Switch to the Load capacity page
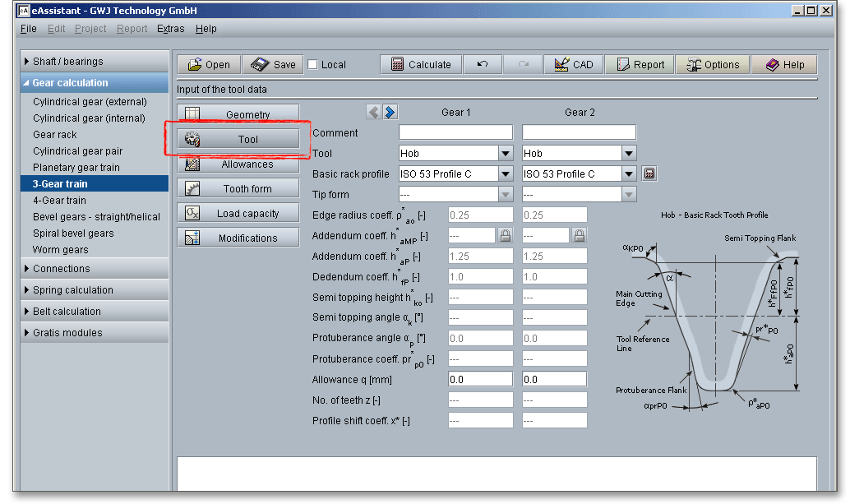The image size is (850, 504). [x=238, y=214]
